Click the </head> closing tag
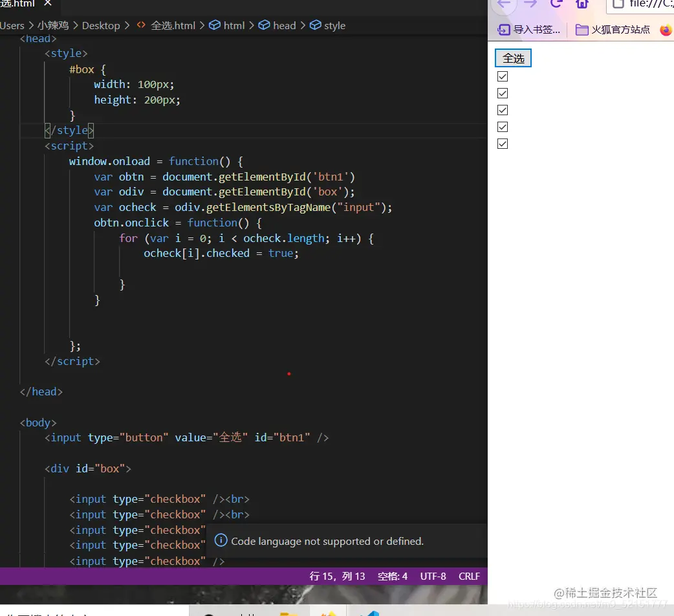Image resolution: width=674 pixels, height=616 pixels. click(x=41, y=392)
